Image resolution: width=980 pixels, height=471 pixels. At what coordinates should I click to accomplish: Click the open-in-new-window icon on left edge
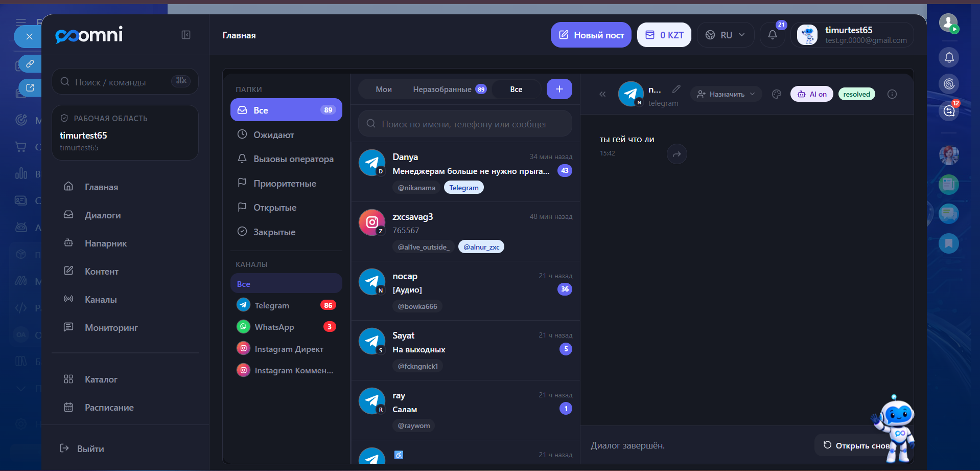[x=30, y=87]
